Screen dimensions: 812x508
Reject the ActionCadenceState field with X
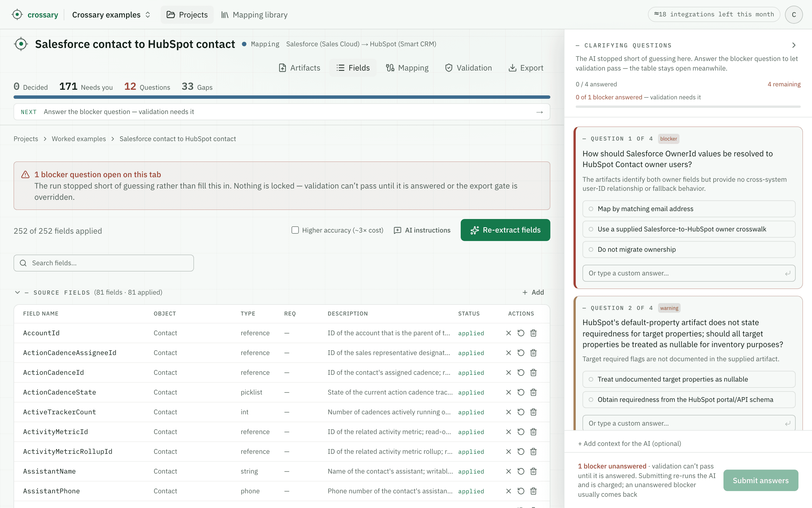508,392
